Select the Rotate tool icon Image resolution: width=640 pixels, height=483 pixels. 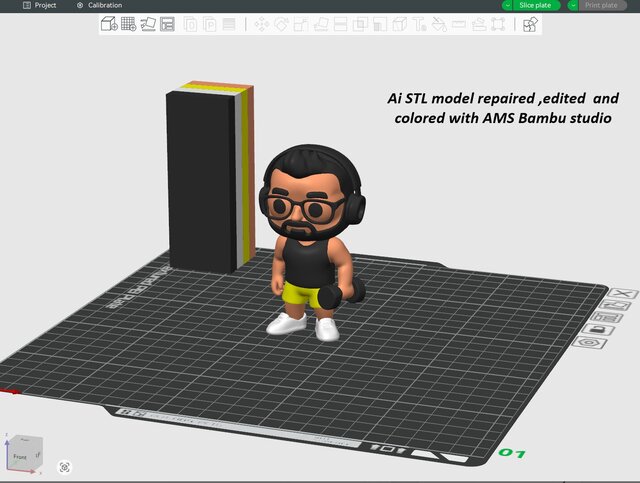point(281,24)
